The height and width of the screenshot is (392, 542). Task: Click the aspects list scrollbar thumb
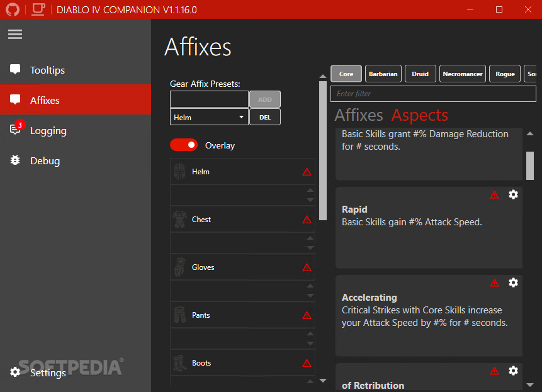(x=530, y=165)
